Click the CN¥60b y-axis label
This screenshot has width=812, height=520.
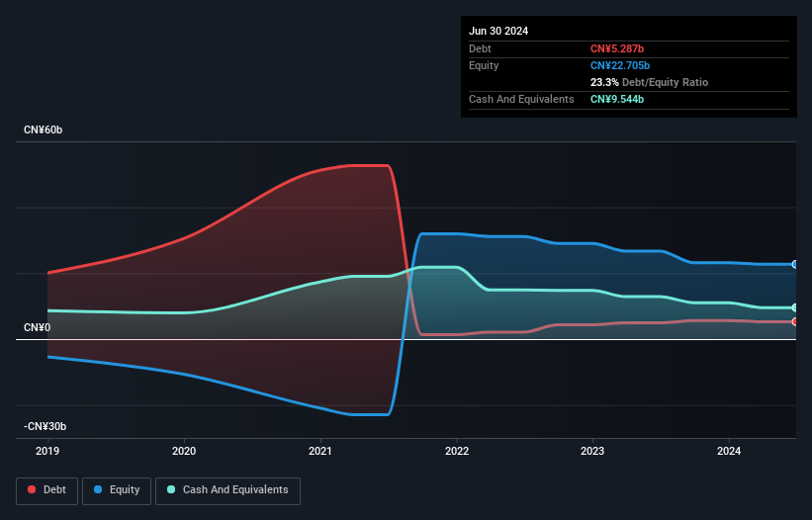click(x=43, y=130)
